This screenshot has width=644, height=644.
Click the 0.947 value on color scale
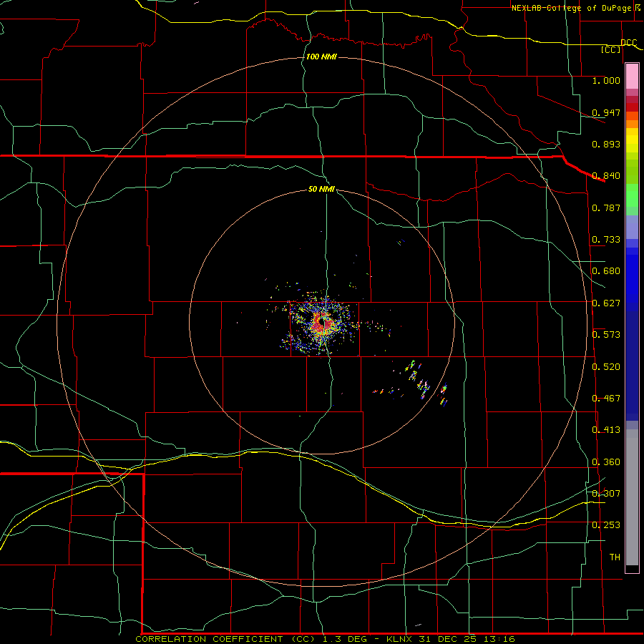606,112
